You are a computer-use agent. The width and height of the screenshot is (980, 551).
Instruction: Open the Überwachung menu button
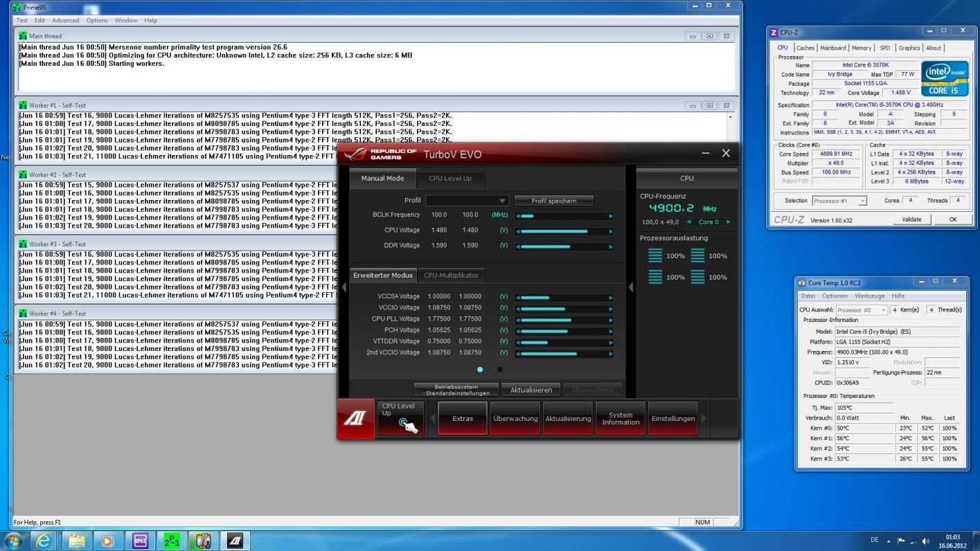point(515,418)
